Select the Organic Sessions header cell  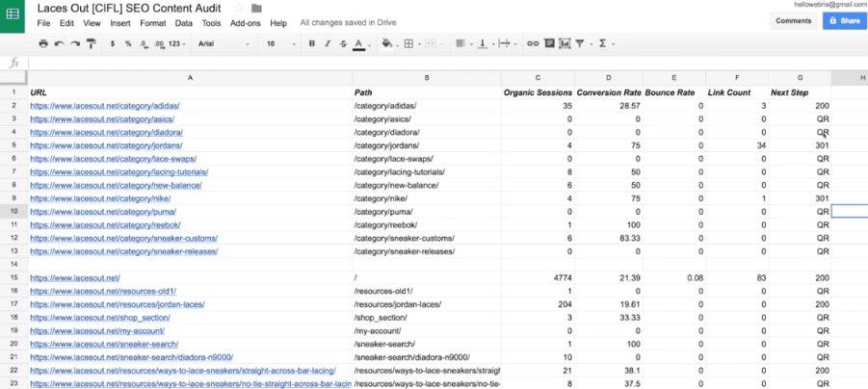[538, 92]
